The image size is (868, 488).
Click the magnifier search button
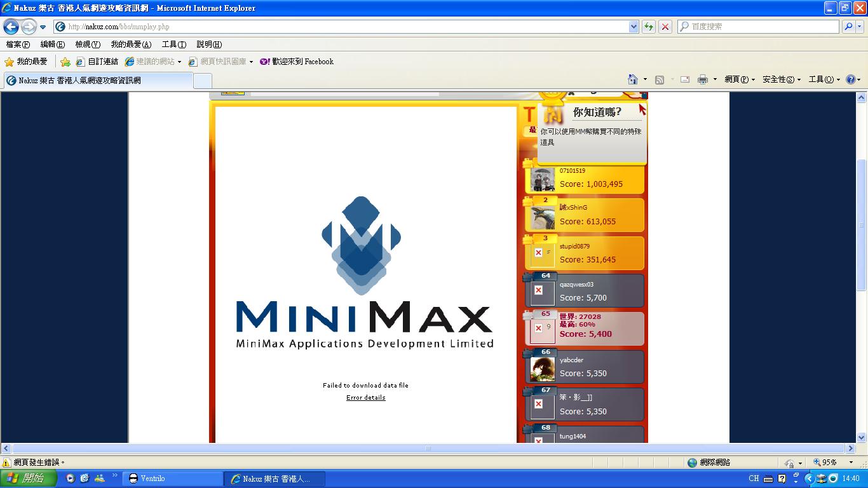848,27
